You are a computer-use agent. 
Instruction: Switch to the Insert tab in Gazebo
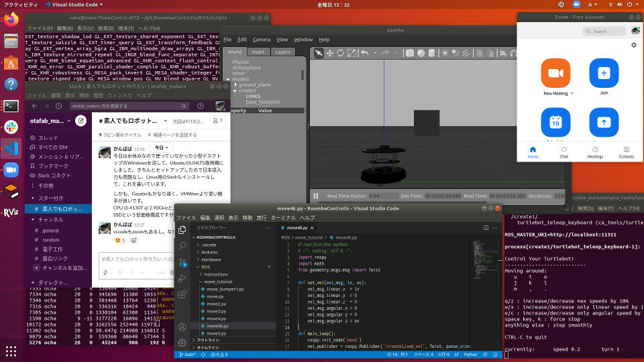click(258, 52)
